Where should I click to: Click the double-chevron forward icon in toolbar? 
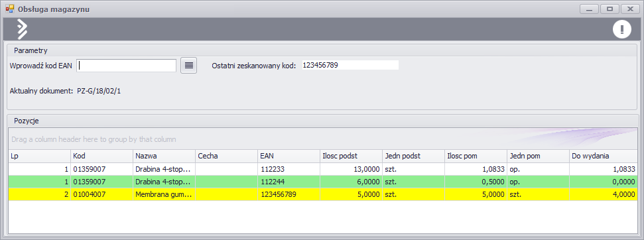click(x=22, y=29)
